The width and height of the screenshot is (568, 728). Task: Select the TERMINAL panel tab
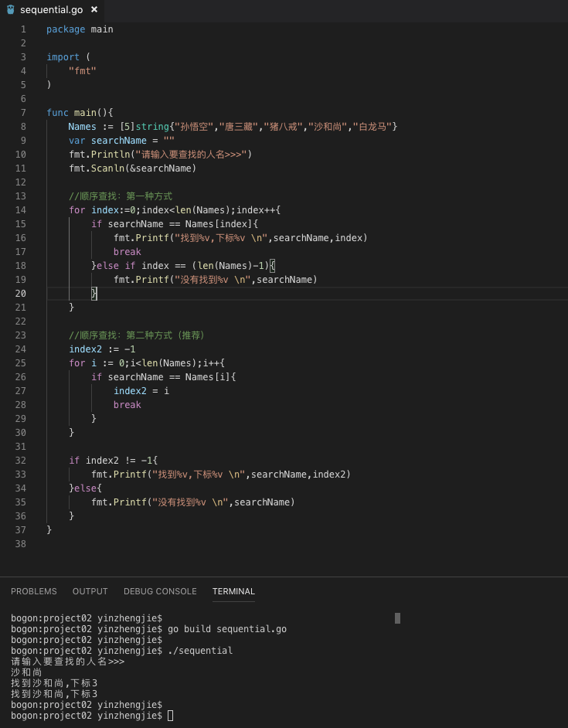233,591
